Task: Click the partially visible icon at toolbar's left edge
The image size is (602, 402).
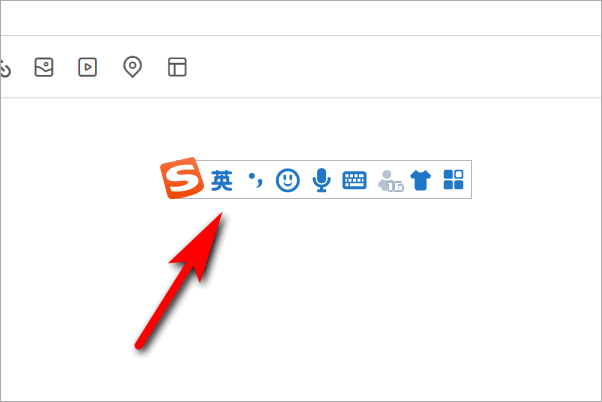Action: [x=5, y=68]
